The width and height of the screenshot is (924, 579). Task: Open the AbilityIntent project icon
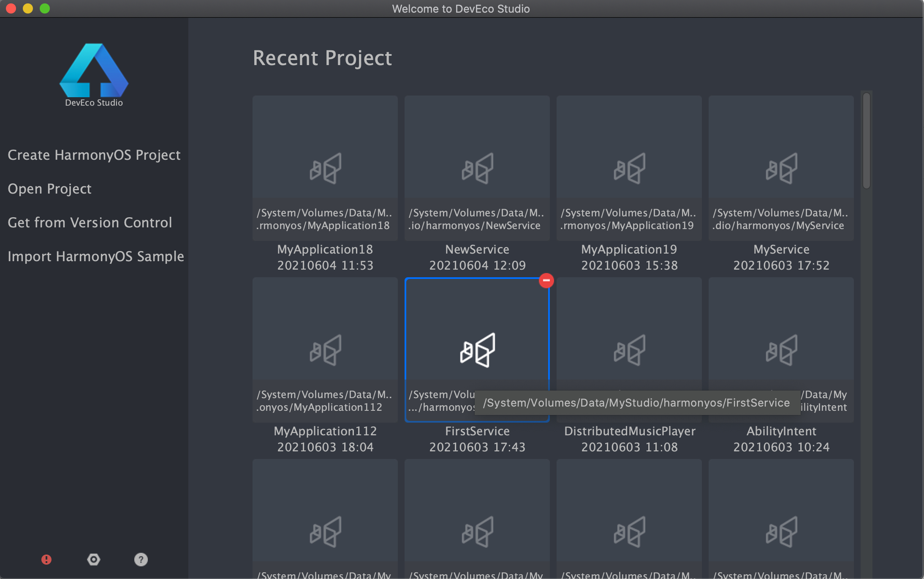click(x=781, y=350)
